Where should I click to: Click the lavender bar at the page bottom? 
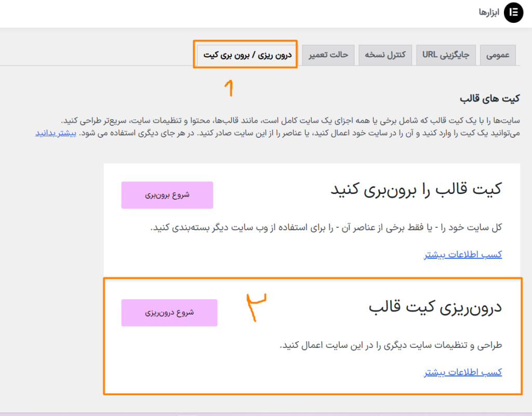(x=266, y=413)
